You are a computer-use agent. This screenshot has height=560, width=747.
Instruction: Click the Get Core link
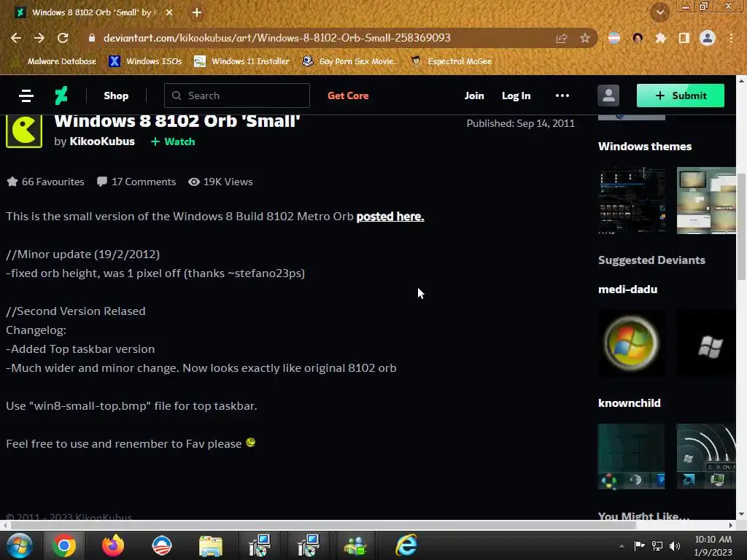pyautogui.click(x=348, y=96)
